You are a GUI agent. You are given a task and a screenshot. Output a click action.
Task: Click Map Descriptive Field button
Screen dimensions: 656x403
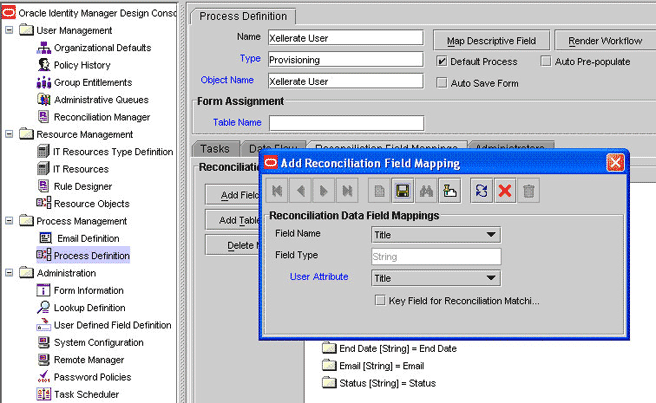click(491, 41)
